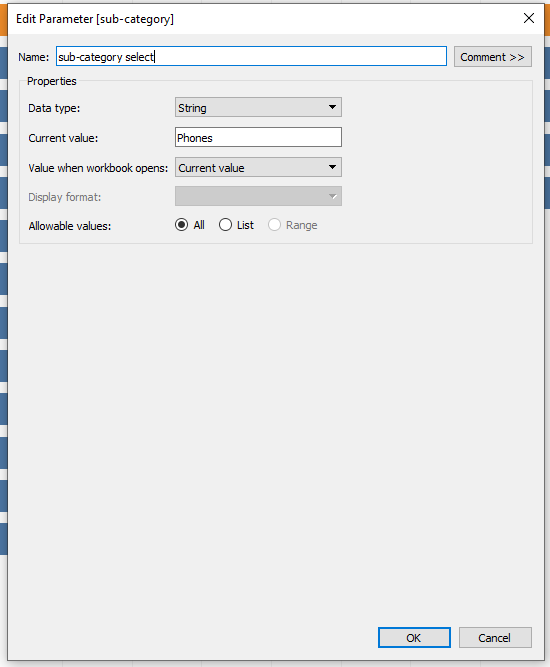Image resolution: width=550 pixels, height=667 pixels.
Task: Click the Data type label text
Action: tap(54, 108)
